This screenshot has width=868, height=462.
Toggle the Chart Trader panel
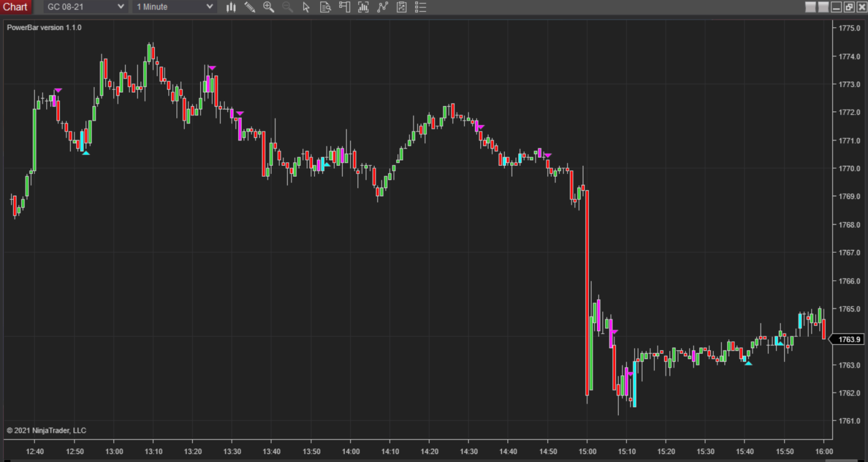click(x=344, y=7)
